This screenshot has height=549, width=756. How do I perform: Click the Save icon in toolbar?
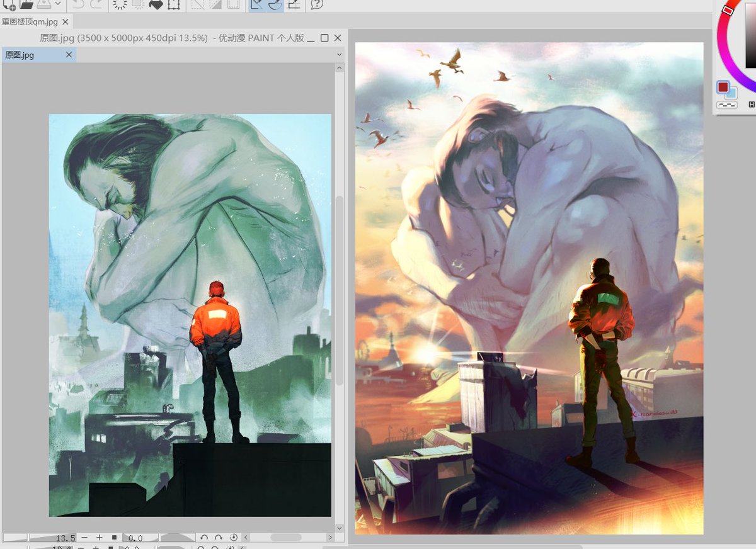tap(44, 4)
